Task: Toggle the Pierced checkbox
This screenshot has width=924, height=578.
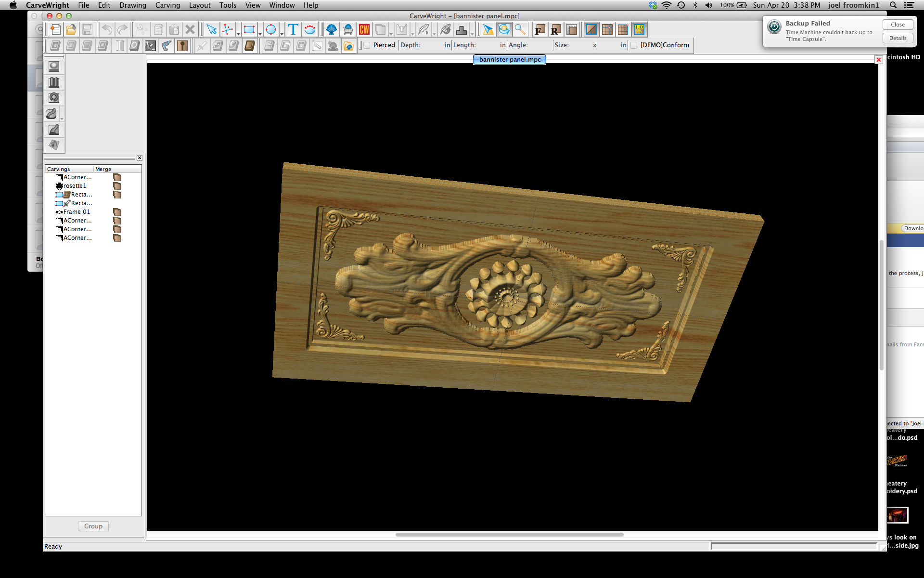Action: pyautogui.click(x=367, y=45)
